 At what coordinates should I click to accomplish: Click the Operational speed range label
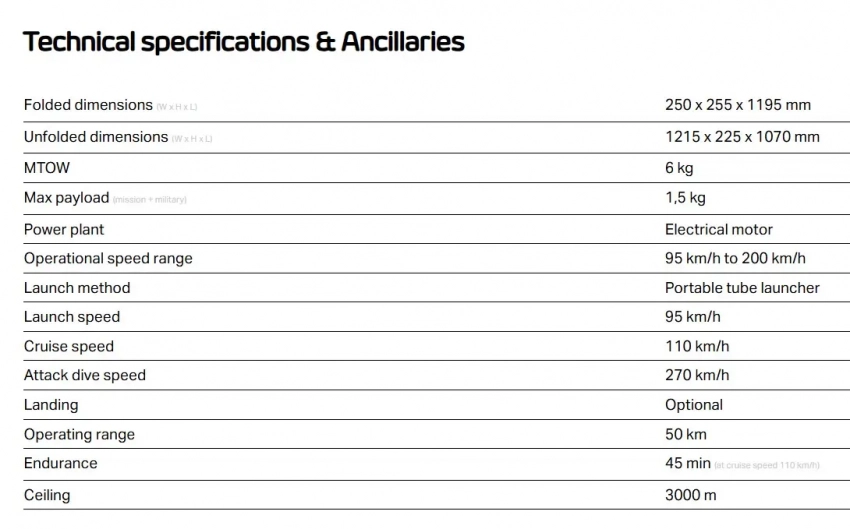[108, 258]
